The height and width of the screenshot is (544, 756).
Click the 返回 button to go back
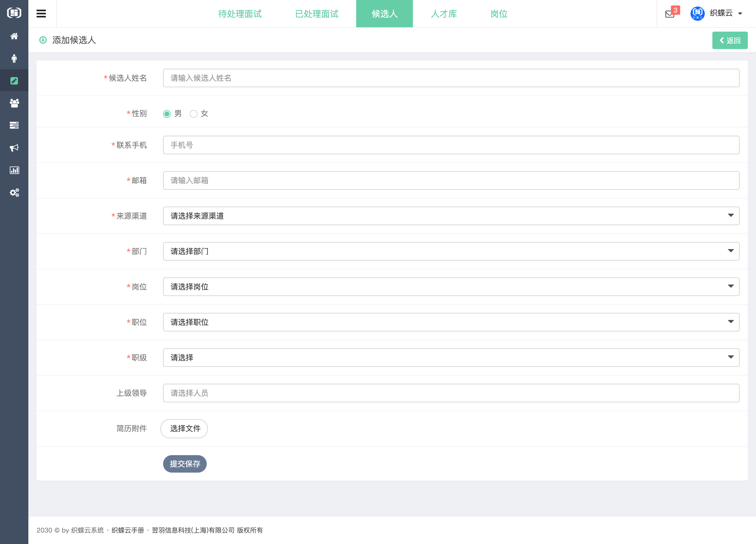pos(730,40)
